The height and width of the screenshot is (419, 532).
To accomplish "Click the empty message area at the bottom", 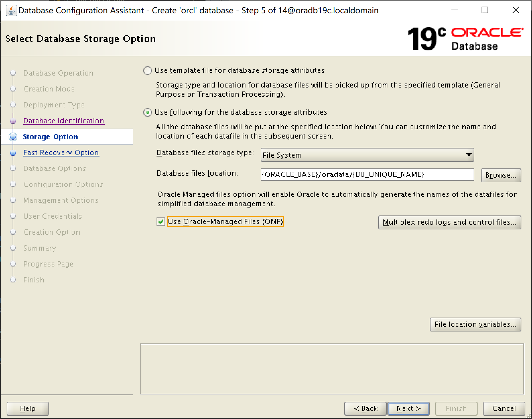I will point(332,369).
